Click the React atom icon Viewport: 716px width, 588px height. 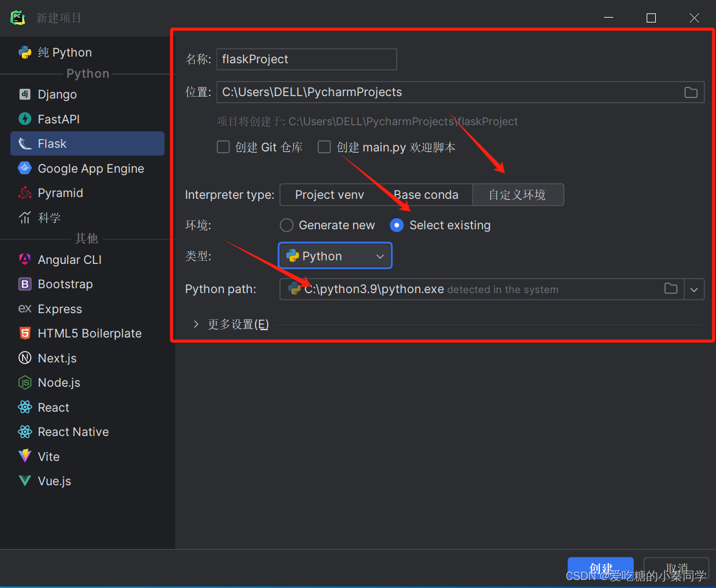click(25, 407)
